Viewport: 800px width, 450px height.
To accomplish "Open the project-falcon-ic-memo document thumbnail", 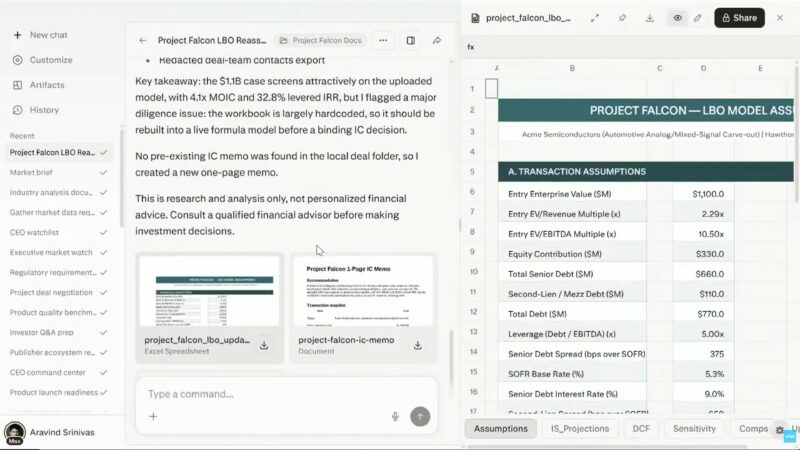I will 363,291.
